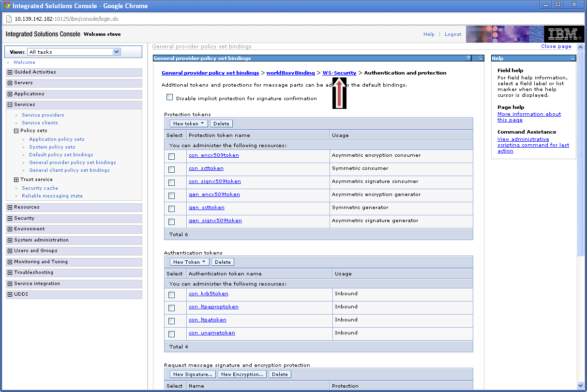The image size is (587, 392).
Task: Click Delete in Request message protection
Action: point(280,374)
